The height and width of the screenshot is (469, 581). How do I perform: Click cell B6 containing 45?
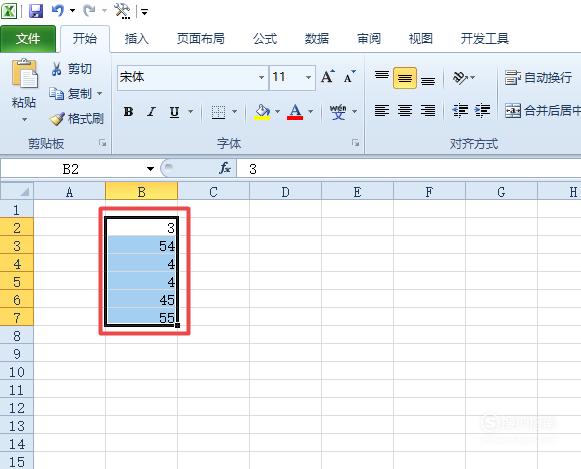click(141, 299)
